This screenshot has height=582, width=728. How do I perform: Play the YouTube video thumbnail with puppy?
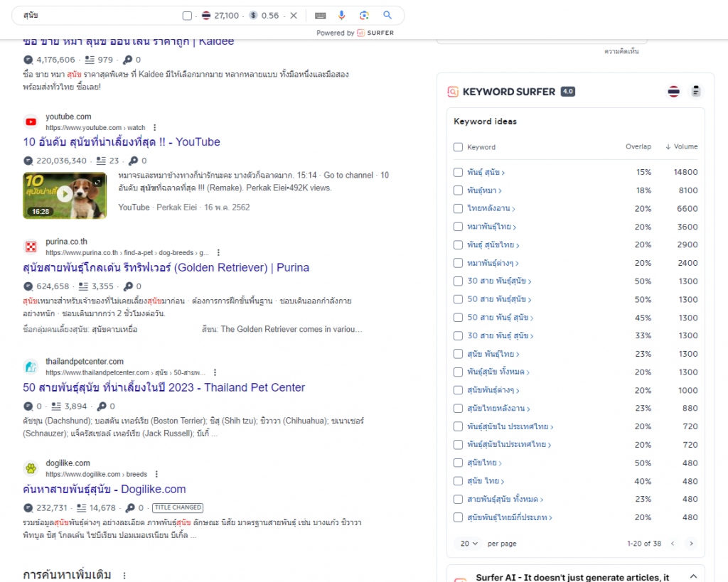click(65, 195)
